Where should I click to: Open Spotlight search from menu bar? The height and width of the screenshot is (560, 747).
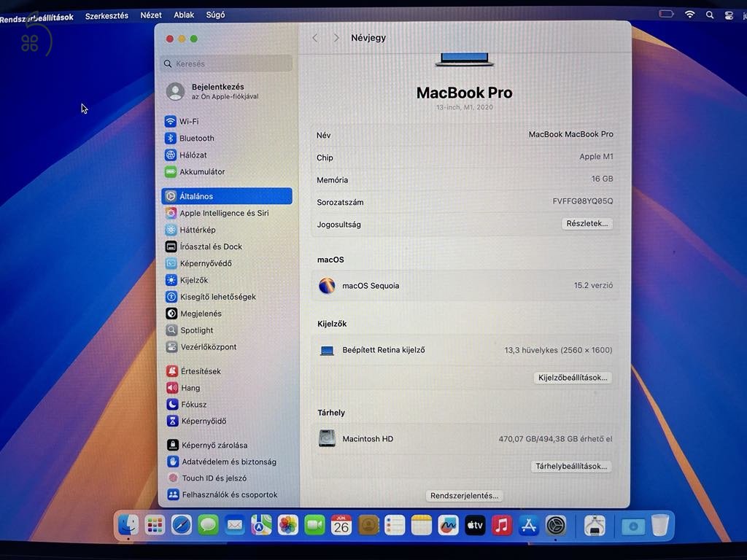click(710, 15)
